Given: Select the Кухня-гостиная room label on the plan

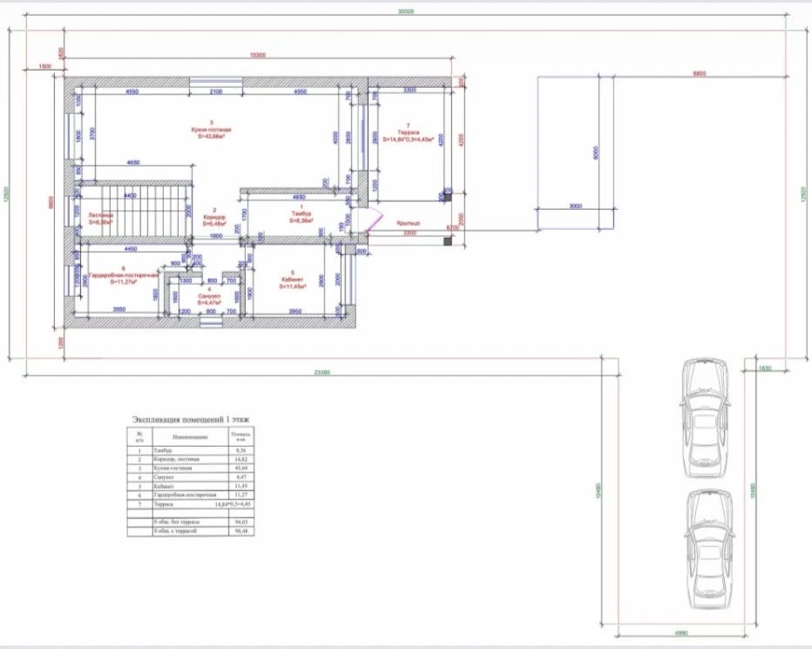Looking at the screenshot, I should pos(212,130).
